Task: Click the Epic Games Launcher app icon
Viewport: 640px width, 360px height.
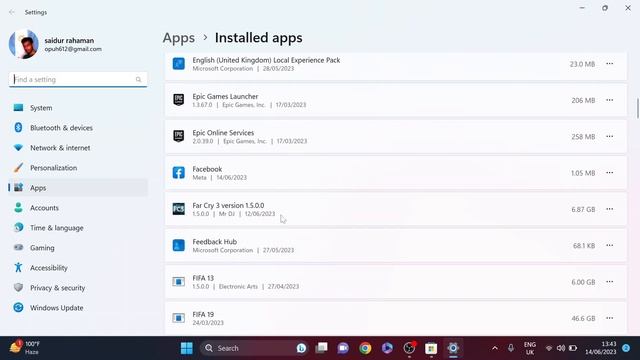Action: (x=178, y=100)
